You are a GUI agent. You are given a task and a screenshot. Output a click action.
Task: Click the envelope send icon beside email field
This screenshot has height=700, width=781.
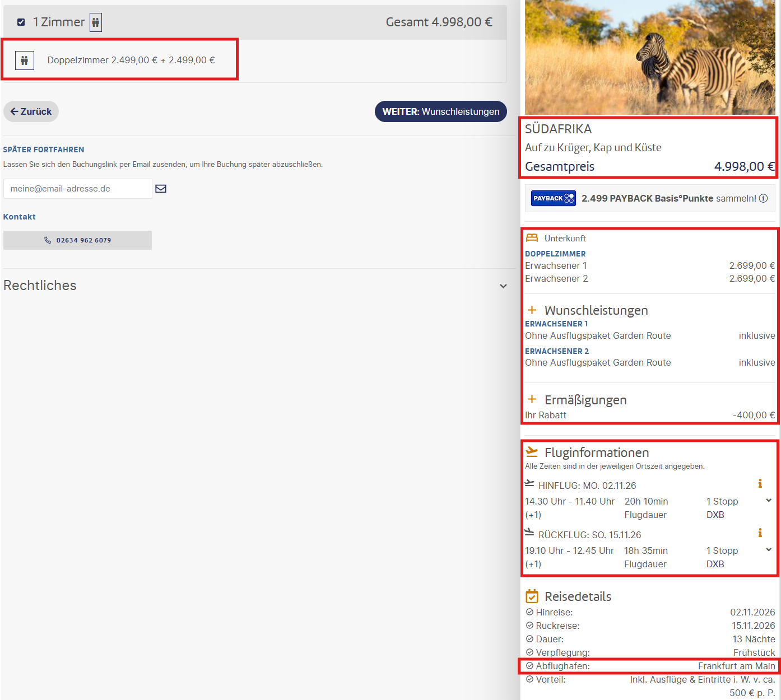[161, 189]
